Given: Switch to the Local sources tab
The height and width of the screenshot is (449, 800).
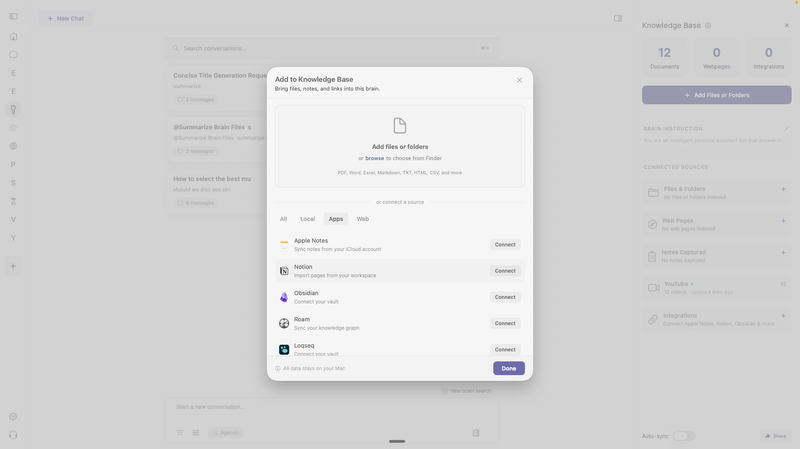Looking at the screenshot, I should [x=307, y=219].
